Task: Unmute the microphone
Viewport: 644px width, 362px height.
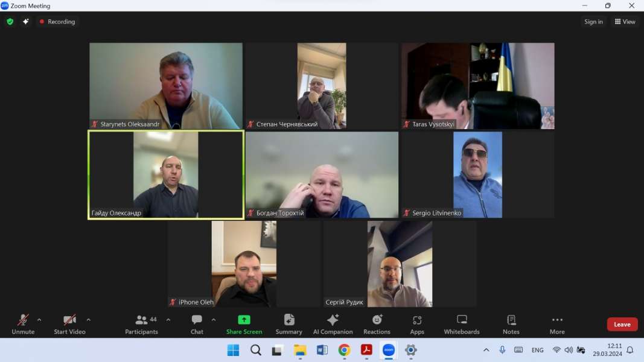Action: 23,324
